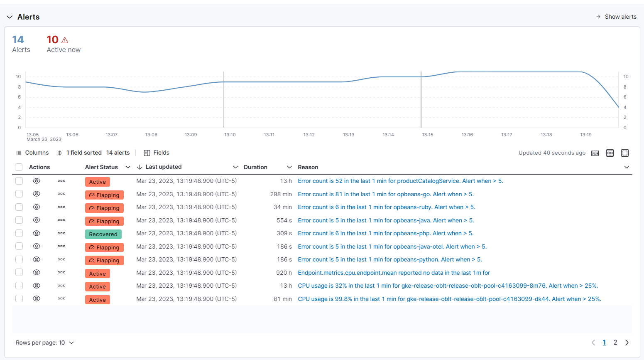Open the Alert Status column dropdown
This screenshot has width=644, height=360.
tap(127, 167)
